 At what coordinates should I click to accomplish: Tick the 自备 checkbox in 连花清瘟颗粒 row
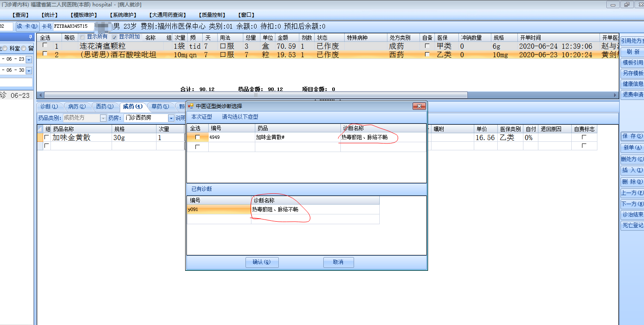click(427, 46)
